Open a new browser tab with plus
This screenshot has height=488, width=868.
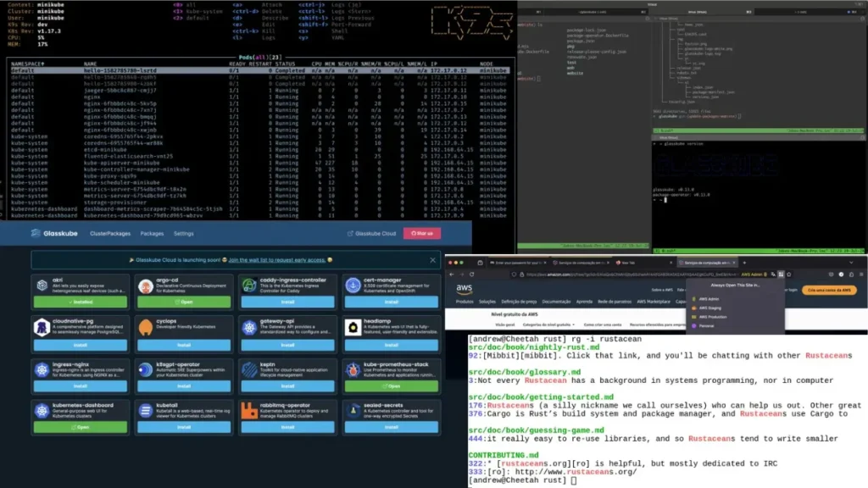744,263
